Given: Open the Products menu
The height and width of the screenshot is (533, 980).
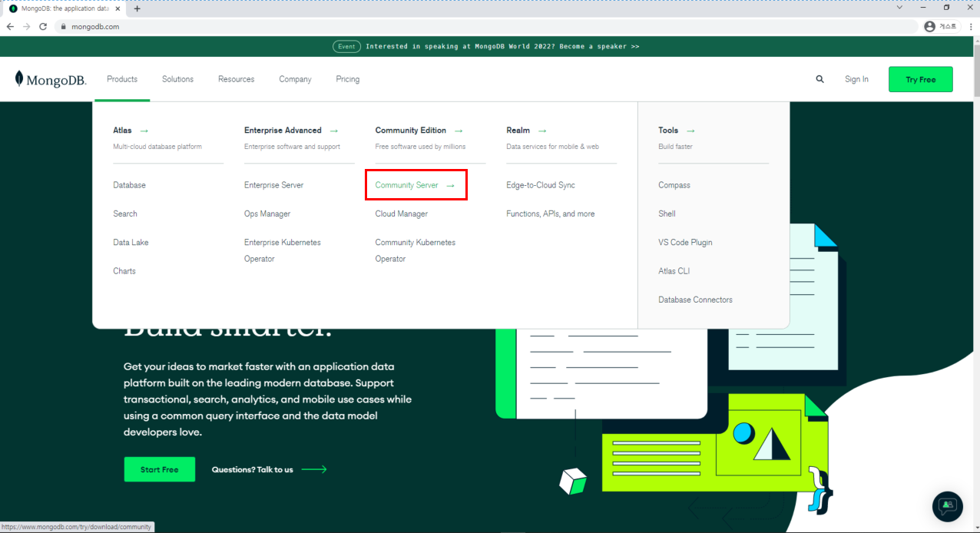Looking at the screenshot, I should (x=122, y=79).
